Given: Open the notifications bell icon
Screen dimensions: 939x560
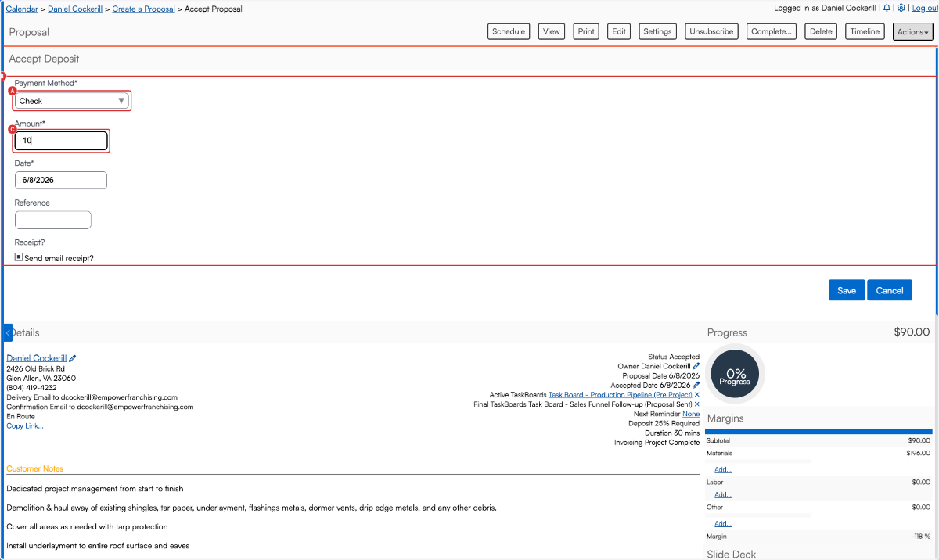Looking at the screenshot, I should click(887, 8).
